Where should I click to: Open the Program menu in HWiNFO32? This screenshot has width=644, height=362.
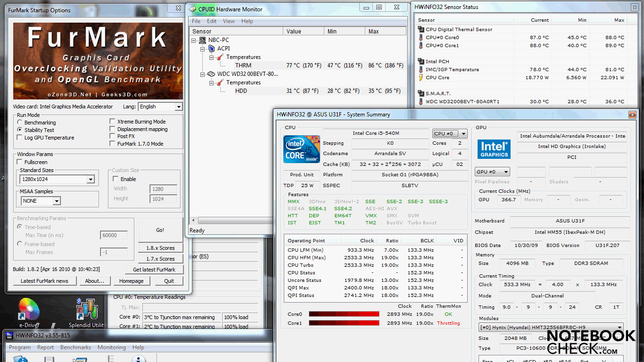coord(20,347)
